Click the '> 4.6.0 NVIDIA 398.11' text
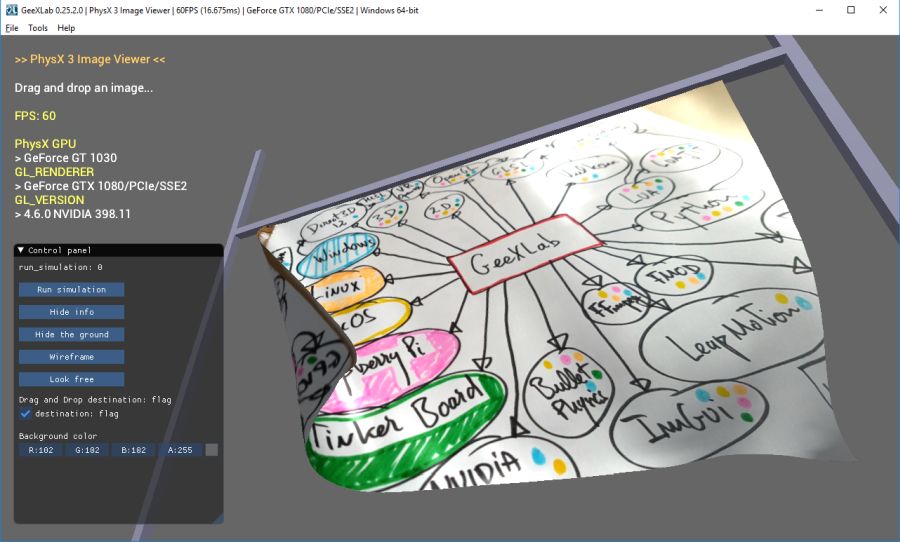The height and width of the screenshot is (542, 900). (73, 214)
